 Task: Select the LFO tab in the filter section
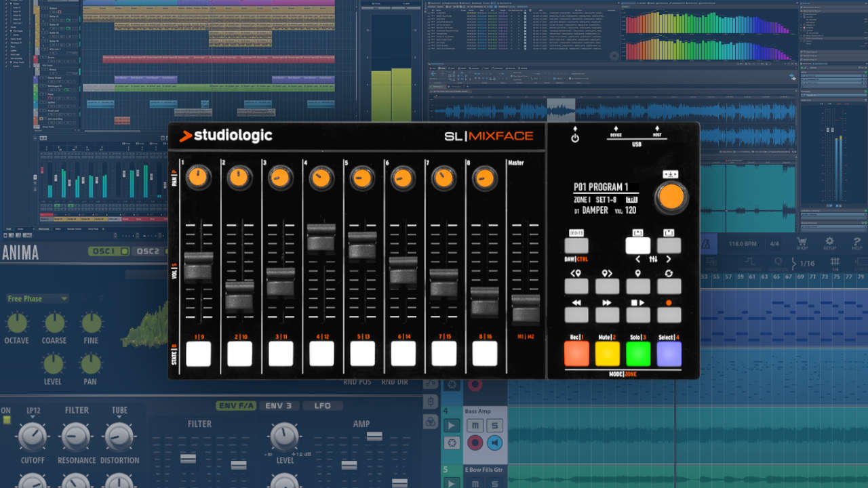point(323,405)
